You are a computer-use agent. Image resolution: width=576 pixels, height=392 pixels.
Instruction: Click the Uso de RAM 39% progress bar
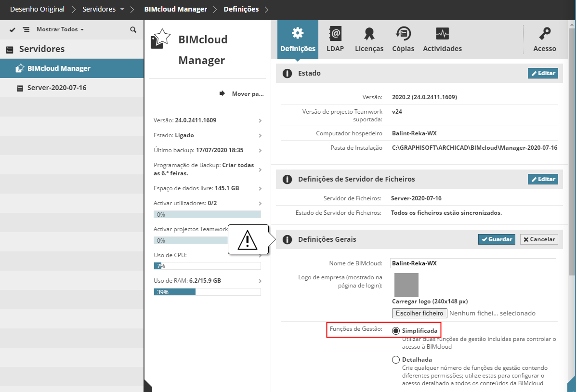[x=207, y=292]
